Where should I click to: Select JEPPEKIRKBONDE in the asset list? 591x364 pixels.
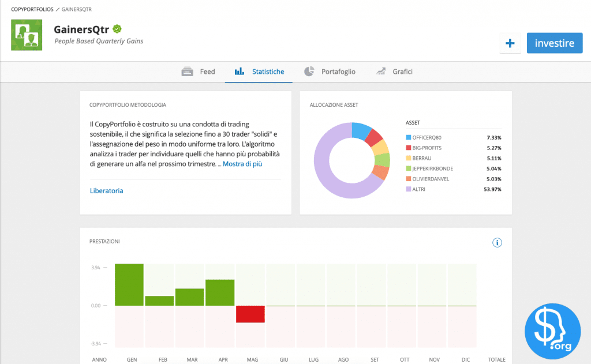(x=433, y=169)
